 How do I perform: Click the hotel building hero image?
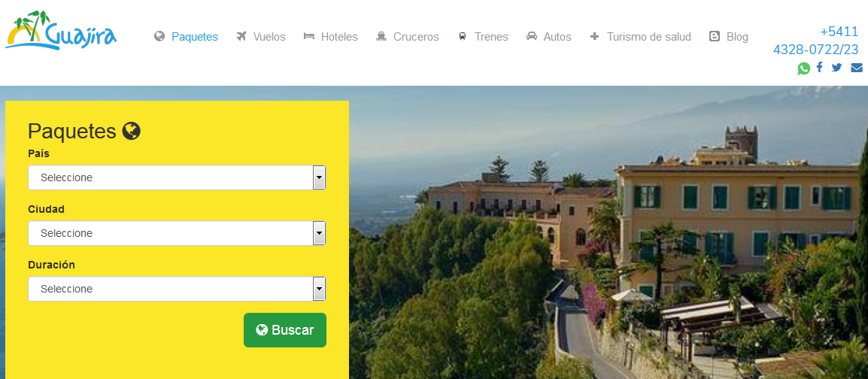tap(609, 232)
